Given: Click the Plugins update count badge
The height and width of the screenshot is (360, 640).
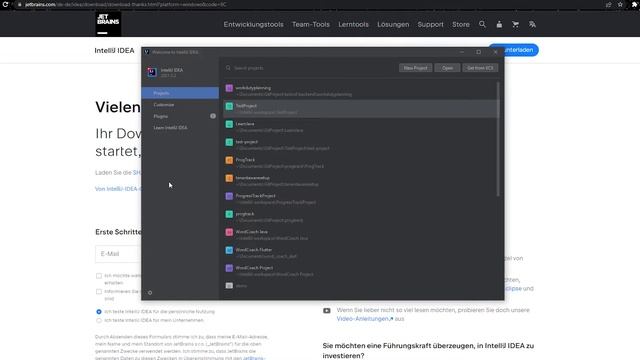Looking at the screenshot, I should click(x=213, y=116).
